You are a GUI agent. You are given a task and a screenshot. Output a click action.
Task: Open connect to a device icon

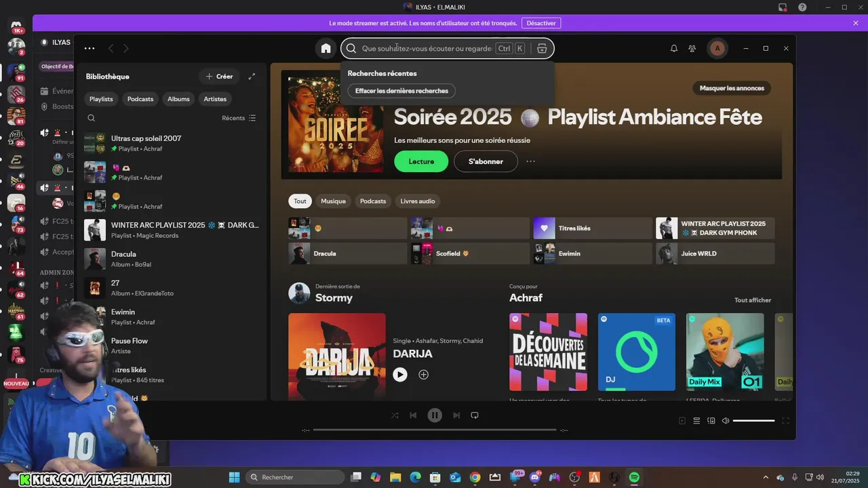(711, 421)
